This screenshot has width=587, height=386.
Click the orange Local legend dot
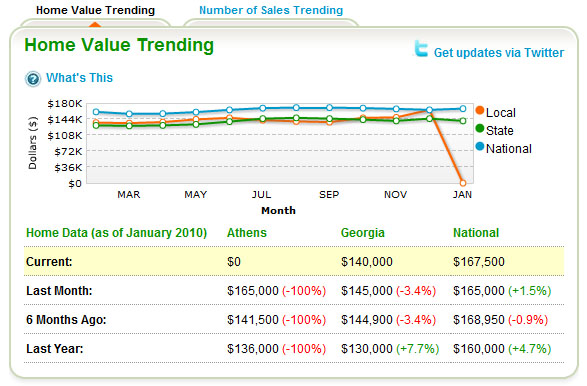click(x=480, y=110)
